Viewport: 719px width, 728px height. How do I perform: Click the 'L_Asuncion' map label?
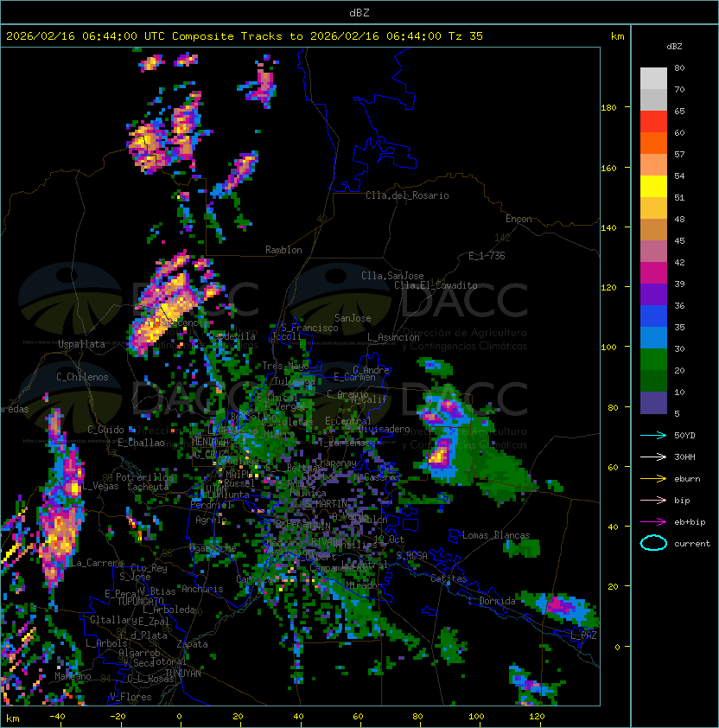pyautogui.click(x=393, y=337)
